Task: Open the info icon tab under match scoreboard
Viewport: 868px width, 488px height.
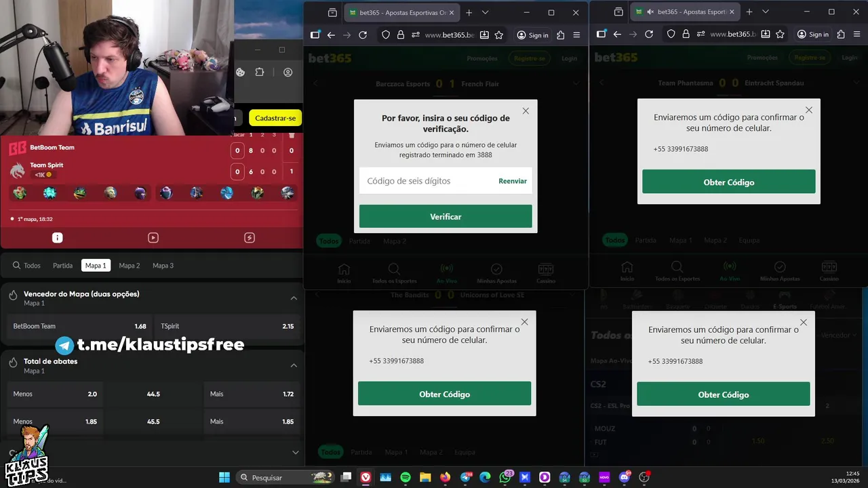Action: point(58,238)
